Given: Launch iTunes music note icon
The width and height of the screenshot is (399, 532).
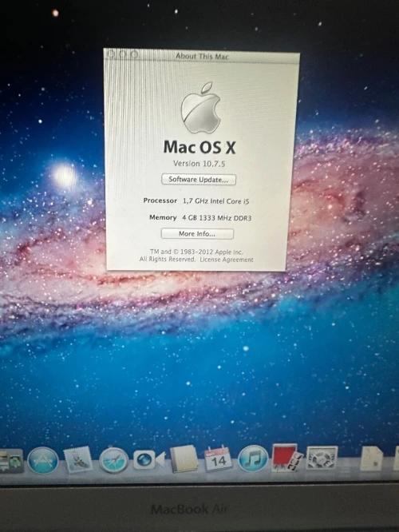Looking at the screenshot, I should pyautogui.click(x=253, y=459).
